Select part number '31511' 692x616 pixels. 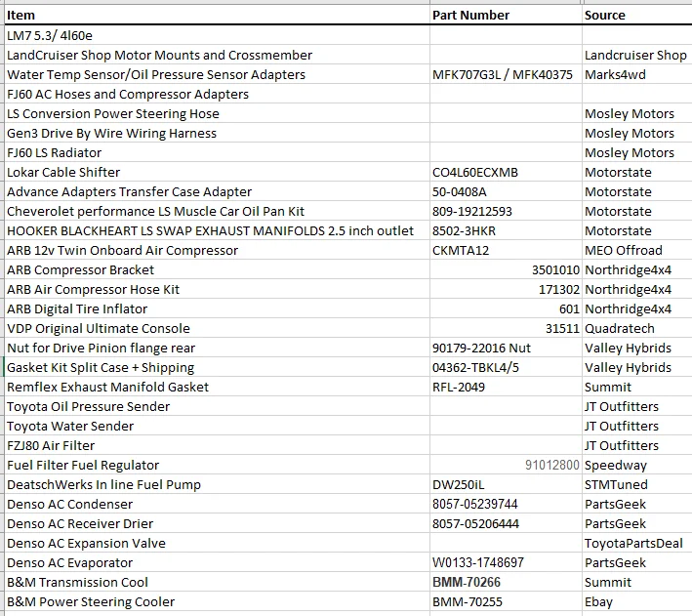pyautogui.click(x=506, y=328)
